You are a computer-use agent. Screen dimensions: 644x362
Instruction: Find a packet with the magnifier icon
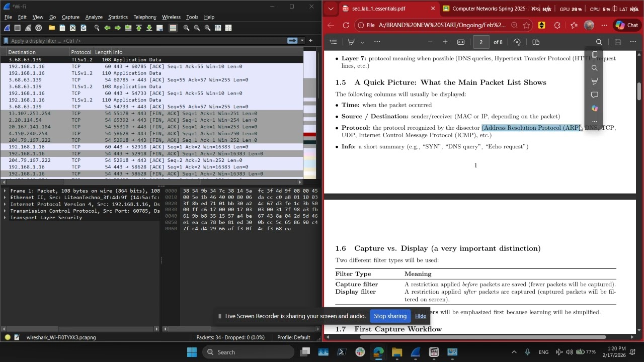pyautogui.click(x=97, y=28)
